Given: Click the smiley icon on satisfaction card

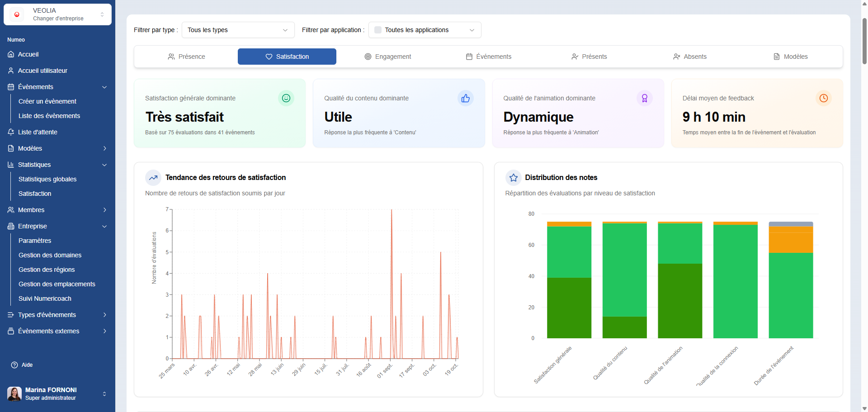Looking at the screenshot, I should pos(286,98).
